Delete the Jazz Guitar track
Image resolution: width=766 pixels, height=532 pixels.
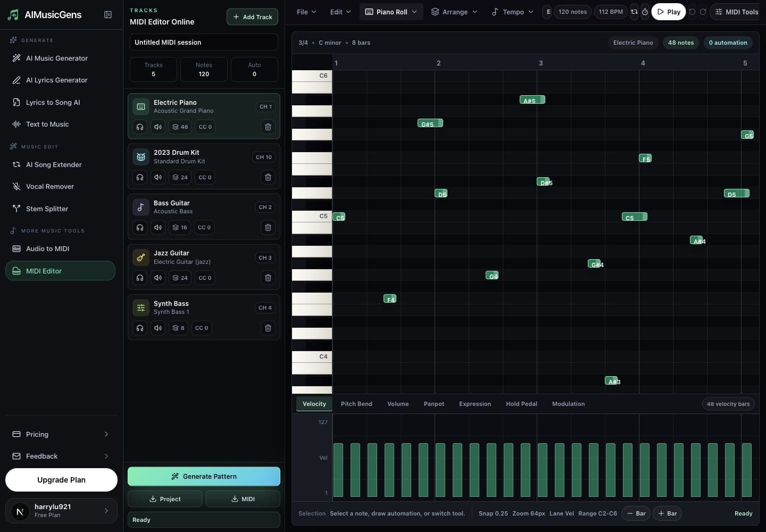coord(268,278)
